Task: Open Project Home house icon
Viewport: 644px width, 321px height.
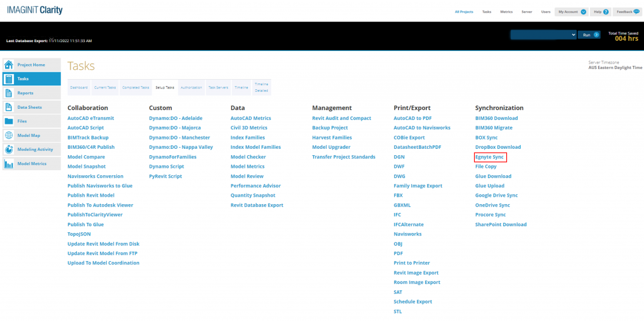Action: [x=9, y=65]
